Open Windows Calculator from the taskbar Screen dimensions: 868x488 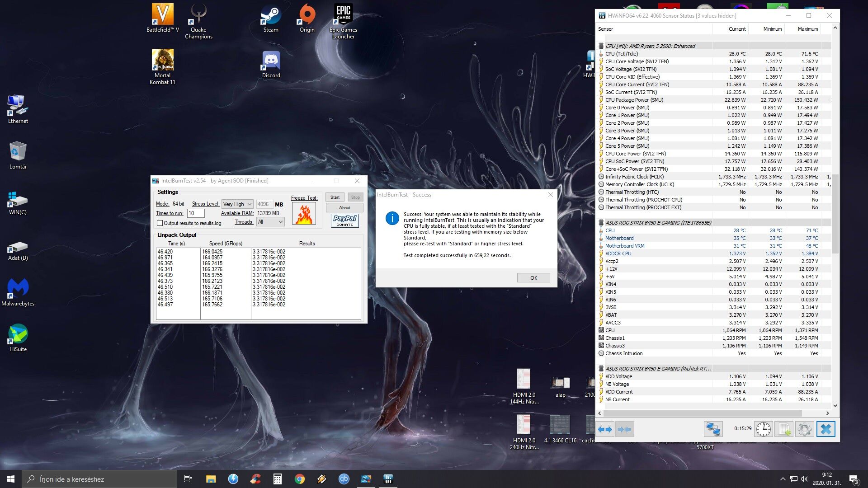pyautogui.click(x=277, y=479)
